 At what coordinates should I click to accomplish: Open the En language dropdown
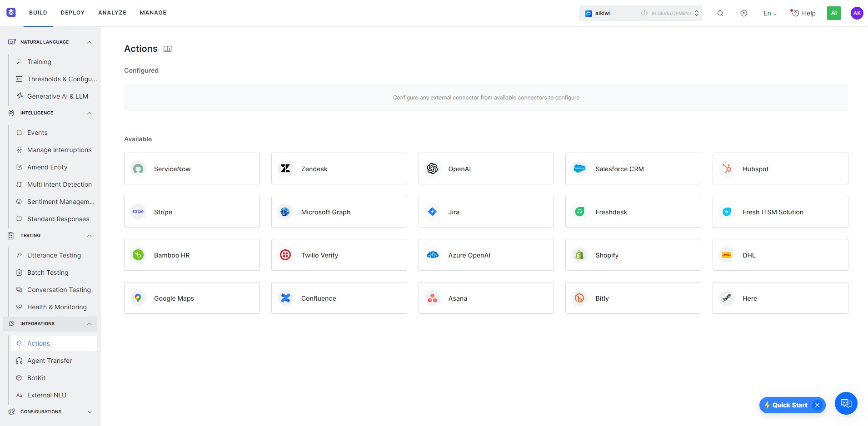click(770, 13)
